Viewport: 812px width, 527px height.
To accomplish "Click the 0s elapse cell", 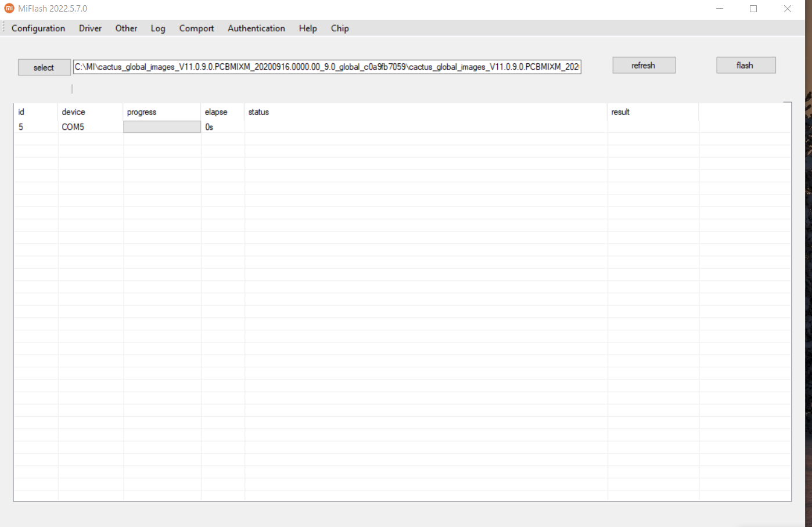I will pyautogui.click(x=222, y=127).
